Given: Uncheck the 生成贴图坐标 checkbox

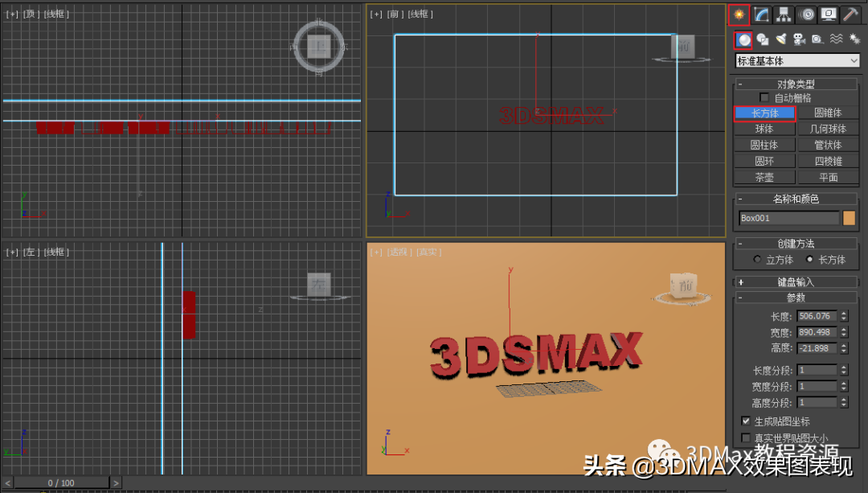Looking at the screenshot, I should [x=746, y=421].
